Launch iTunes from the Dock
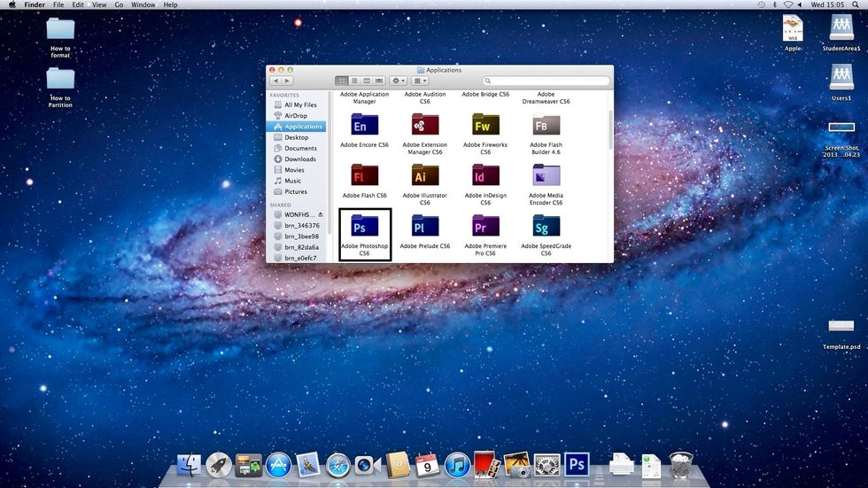The width and height of the screenshot is (868, 488). click(x=457, y=465)
